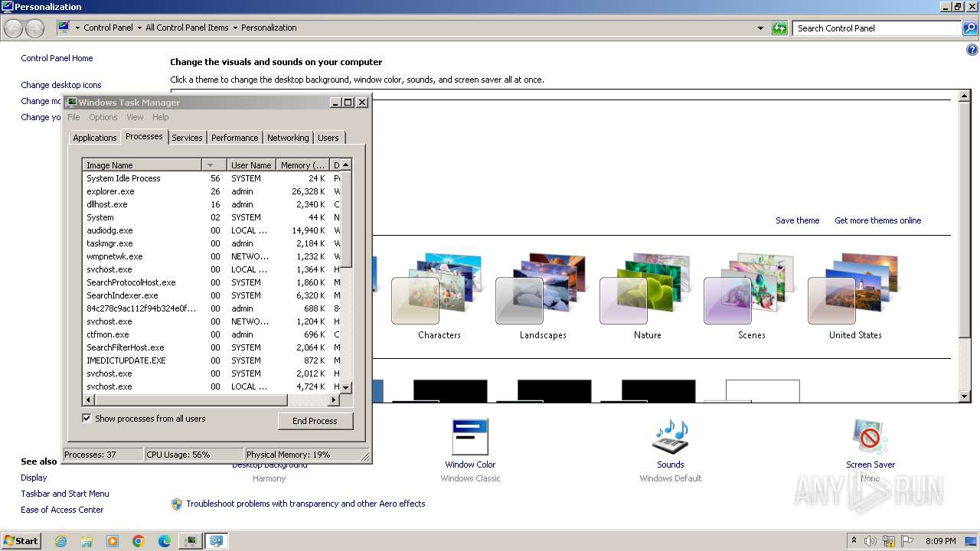This screenshot has height=551, width=980.
Task: Click the Action Center flag icon
Action: [907, 541]
